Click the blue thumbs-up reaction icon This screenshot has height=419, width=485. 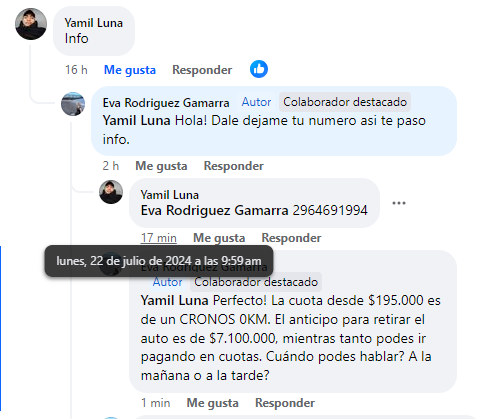pos(259,69)
